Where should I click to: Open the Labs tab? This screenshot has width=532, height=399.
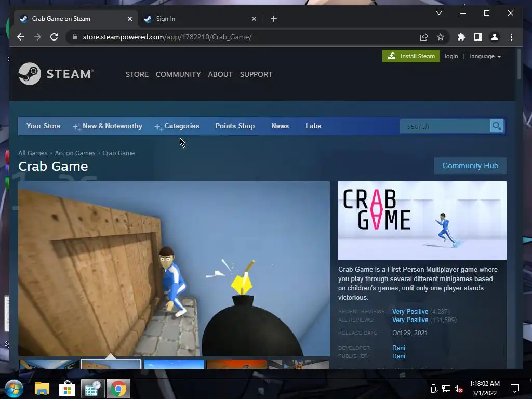(313, 126)
